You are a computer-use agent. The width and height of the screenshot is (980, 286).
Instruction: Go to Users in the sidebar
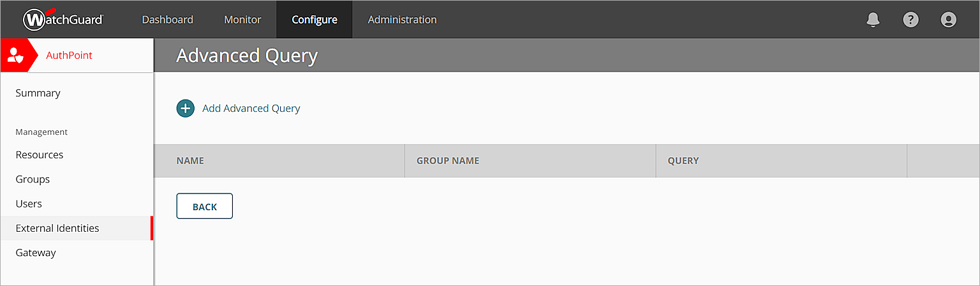(x=29, y=204)
